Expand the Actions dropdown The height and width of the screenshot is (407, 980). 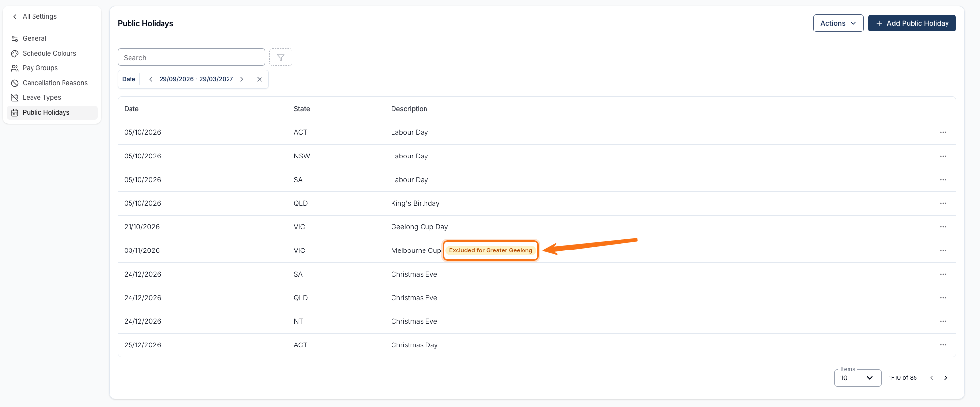(x=838, y=23)
